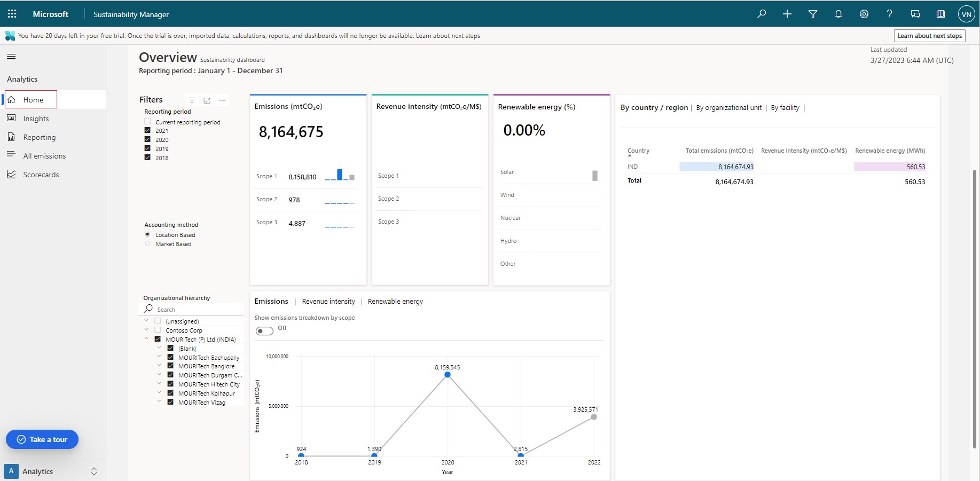Toggle emissions breakdown by scope switch
The image size is (980, 481).
tap(264, 331)
